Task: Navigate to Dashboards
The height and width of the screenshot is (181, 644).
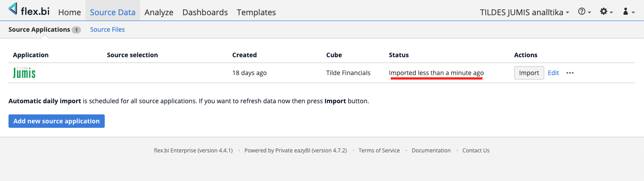Action: tap(205, 12)
